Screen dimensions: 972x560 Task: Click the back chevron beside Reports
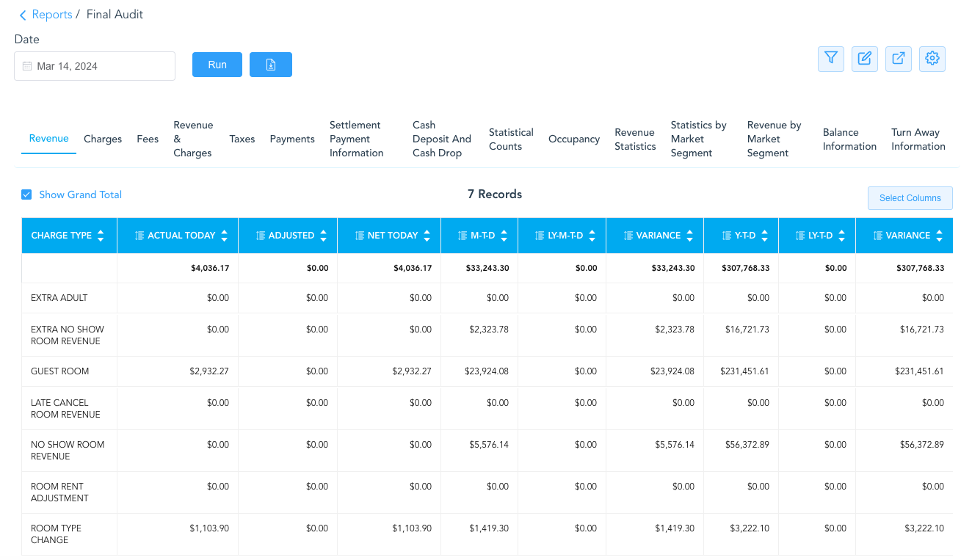point(23,15)
